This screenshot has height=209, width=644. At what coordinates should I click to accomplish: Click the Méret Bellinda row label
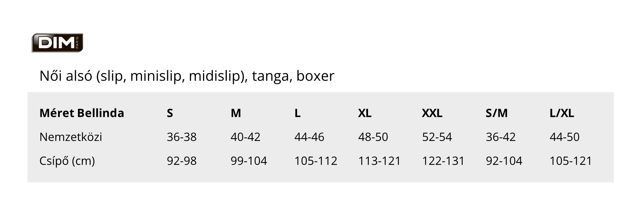coord(82,113)
